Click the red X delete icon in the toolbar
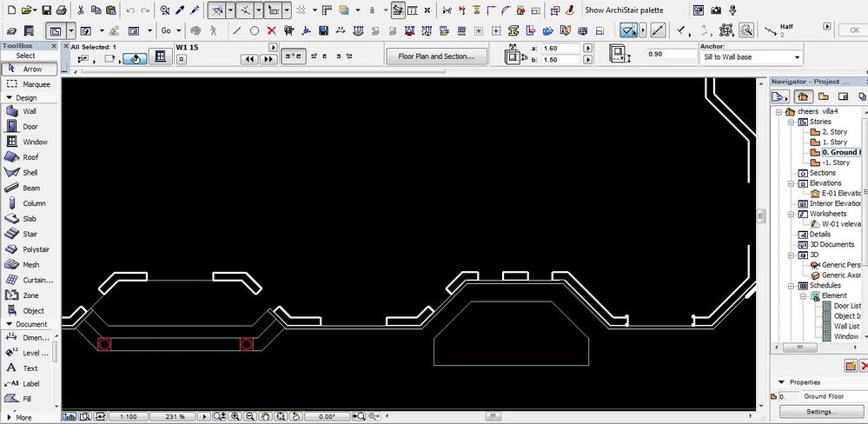This screenshot has width=868, height=424. tap(271, 30)
